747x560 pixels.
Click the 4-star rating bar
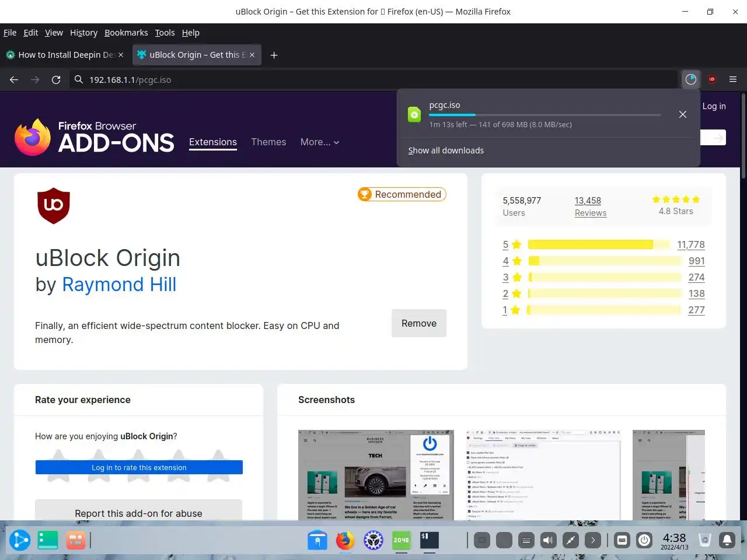[x=604, y=261]
